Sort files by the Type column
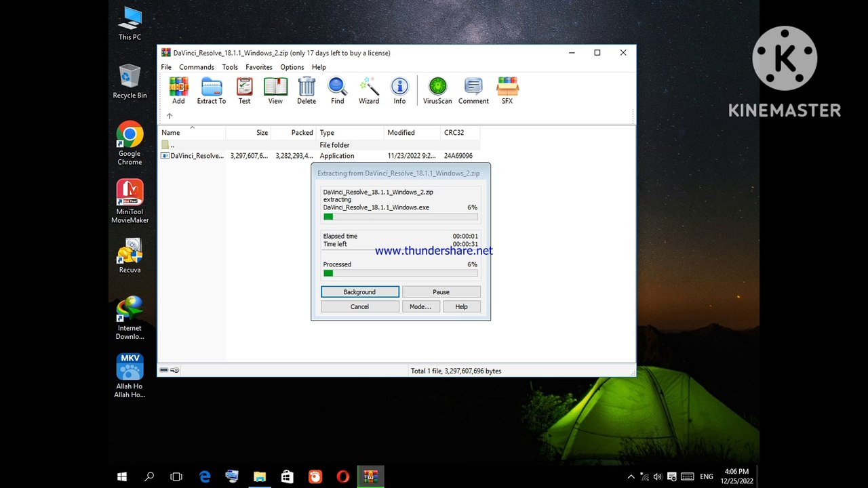Screen dimensions: 868x488 coord(351,133)
